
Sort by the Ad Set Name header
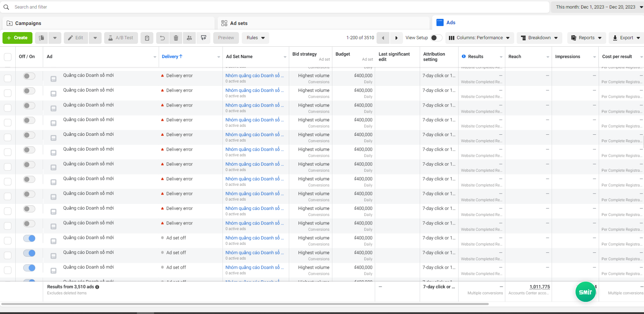[x=239, y=57]
